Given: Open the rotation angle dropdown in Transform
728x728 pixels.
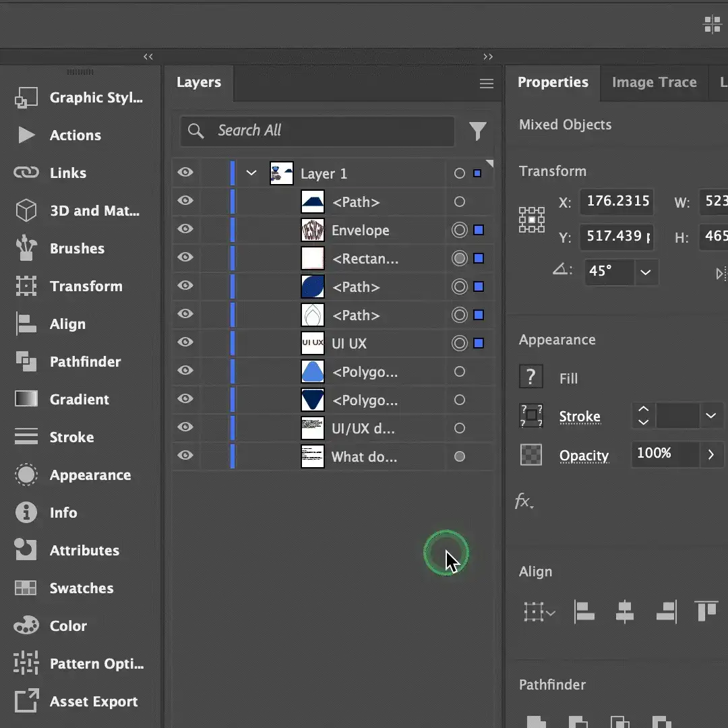Looking at the screenshot, I should tap(645, 272).
